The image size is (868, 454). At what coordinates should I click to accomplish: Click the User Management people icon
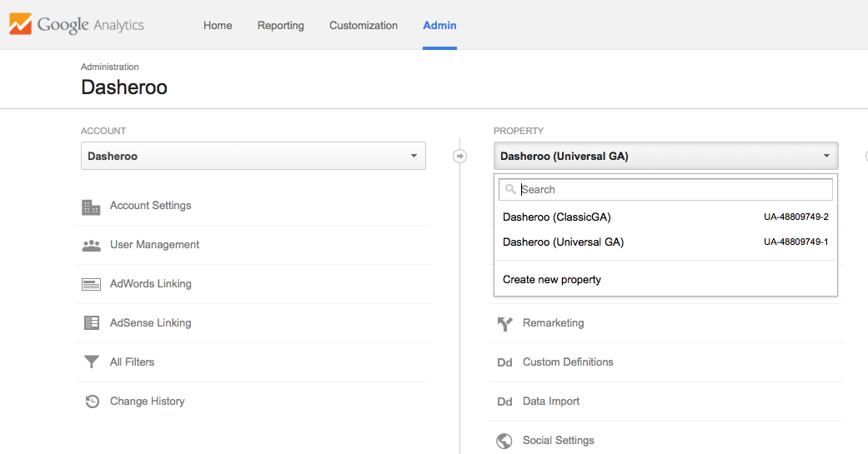coord(92,246)
